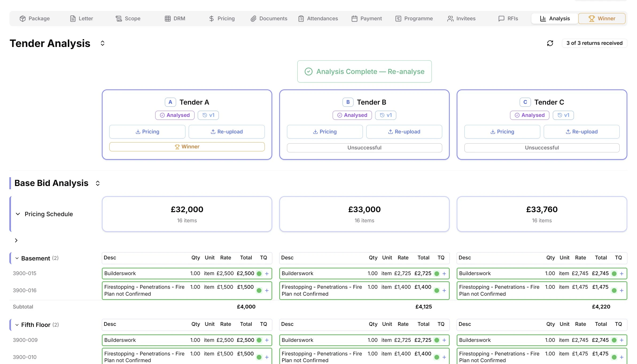Open the DRM section in the toolbar
Screen dimensions: 637x364
(x=175, y=18)
